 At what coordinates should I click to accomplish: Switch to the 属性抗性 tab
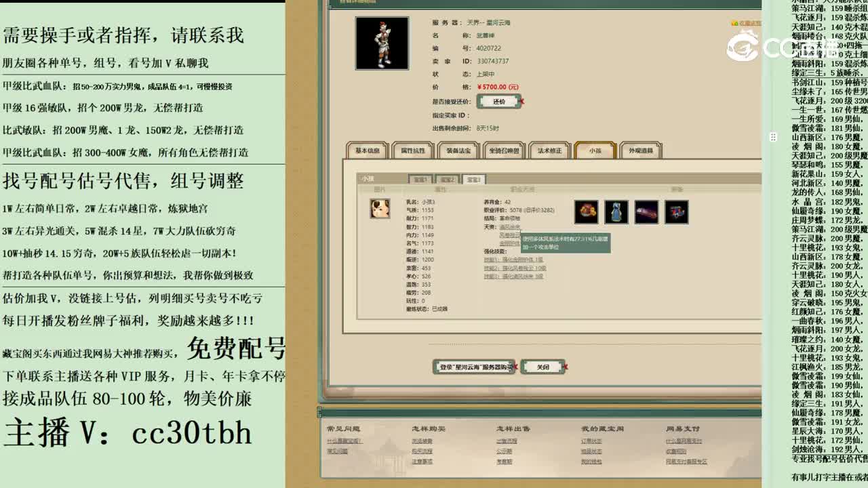pyautogui.click(x=413, y=150)
